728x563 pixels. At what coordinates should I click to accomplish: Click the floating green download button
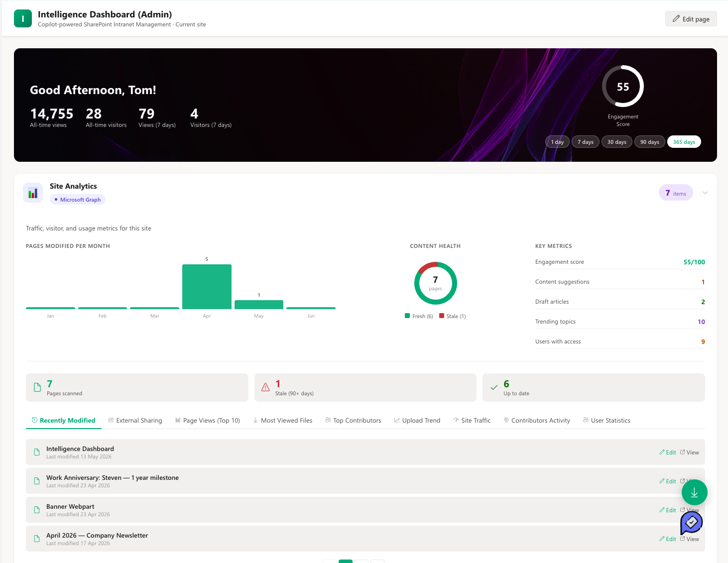[694, 492]
